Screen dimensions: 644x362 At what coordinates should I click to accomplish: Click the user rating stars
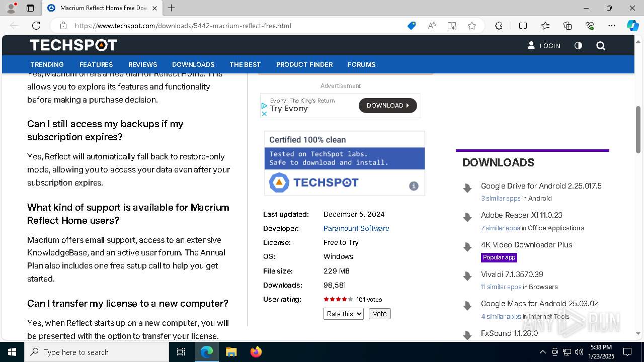(338, 299)
